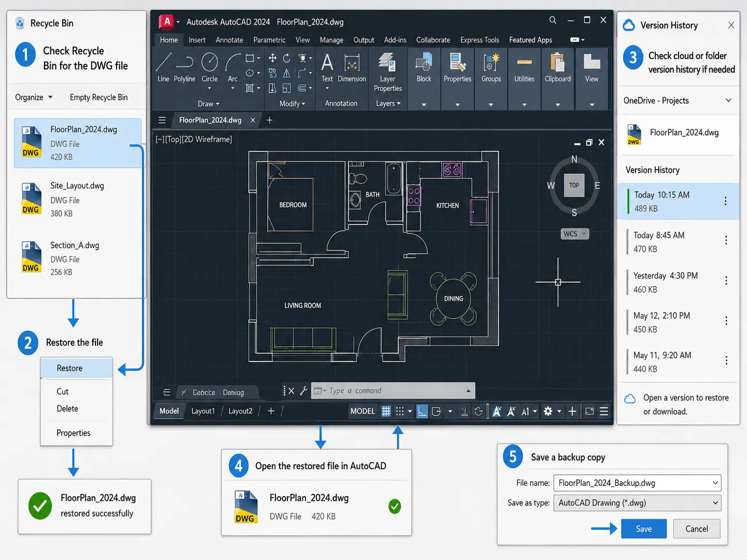Select the Circle tool
Screen dimensions: 747x560
coord(209,68)
